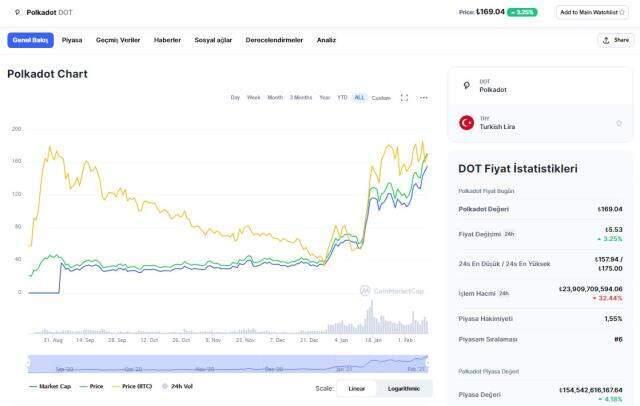Click the Polkadot icon in converter card
The image size is (640, 406).
coord(467,85)
